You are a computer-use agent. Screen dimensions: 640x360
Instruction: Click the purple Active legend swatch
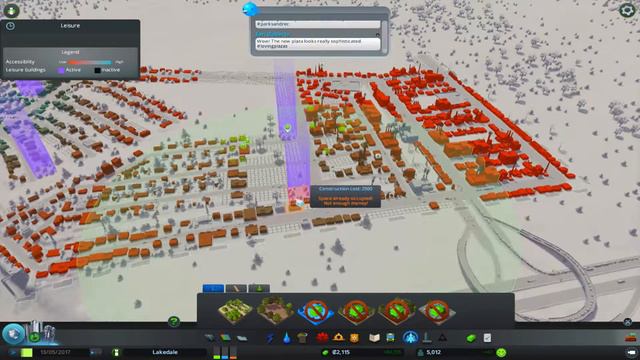(x=61, y=70)
